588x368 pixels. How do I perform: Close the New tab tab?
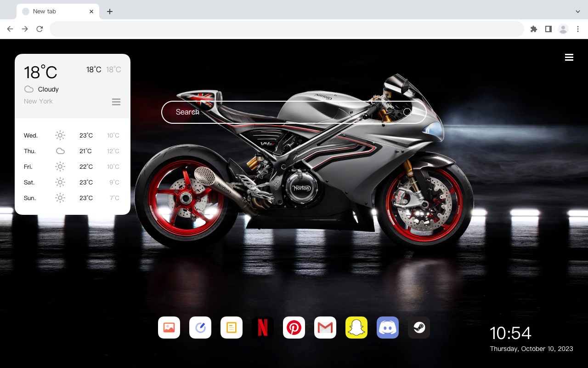(x=91, y=11)
